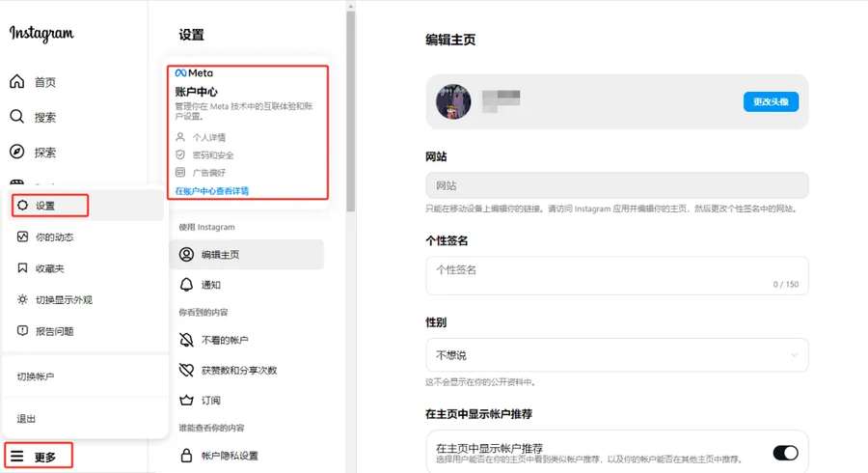Open 在账户中心查看详情 link
The height and width of the screenshot is (473, 868).
pyautogui.click(x=211, y=191)
